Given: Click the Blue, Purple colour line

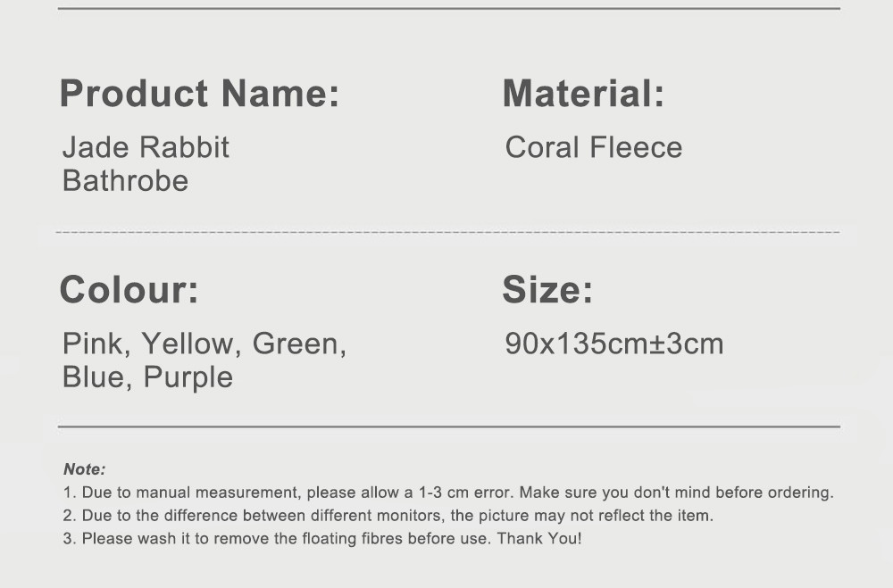Looking at the screenshot, I should coord(147,377).
